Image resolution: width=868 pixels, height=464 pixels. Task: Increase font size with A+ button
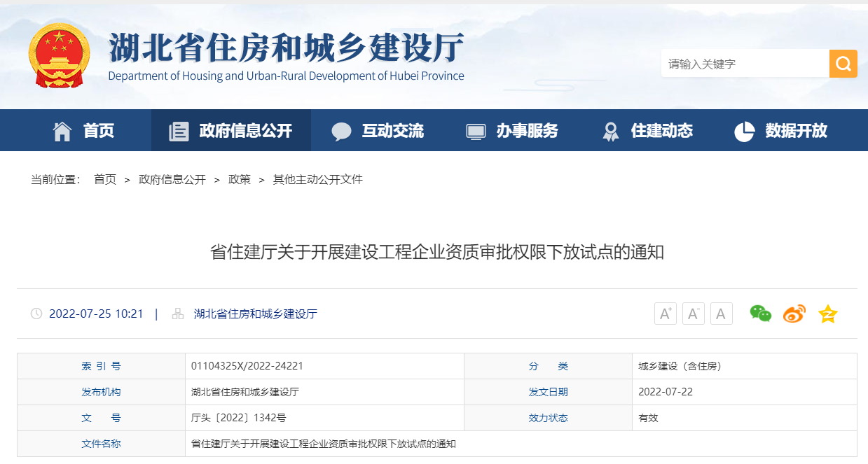666,314
